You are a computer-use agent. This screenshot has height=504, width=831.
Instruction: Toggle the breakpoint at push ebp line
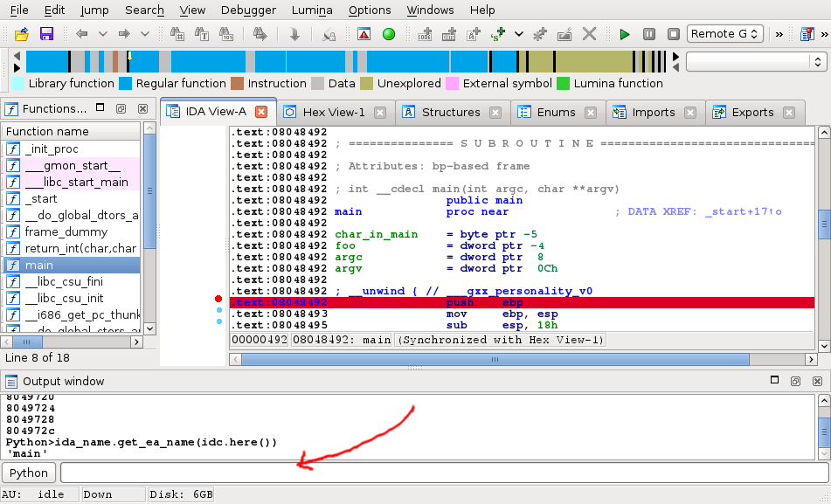[x=218, y=299]
